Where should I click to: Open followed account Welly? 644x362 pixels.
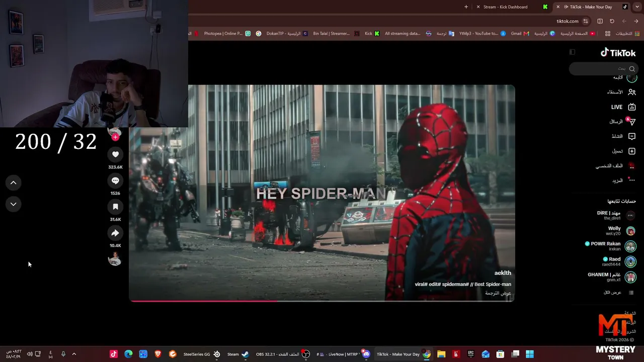(621, 231)
